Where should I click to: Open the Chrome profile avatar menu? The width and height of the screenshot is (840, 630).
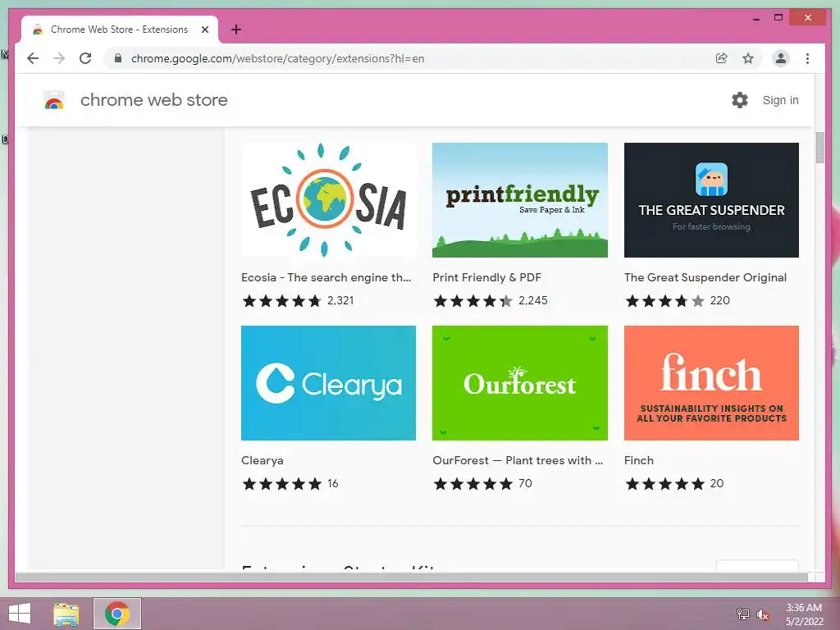[x=781, y=58]
